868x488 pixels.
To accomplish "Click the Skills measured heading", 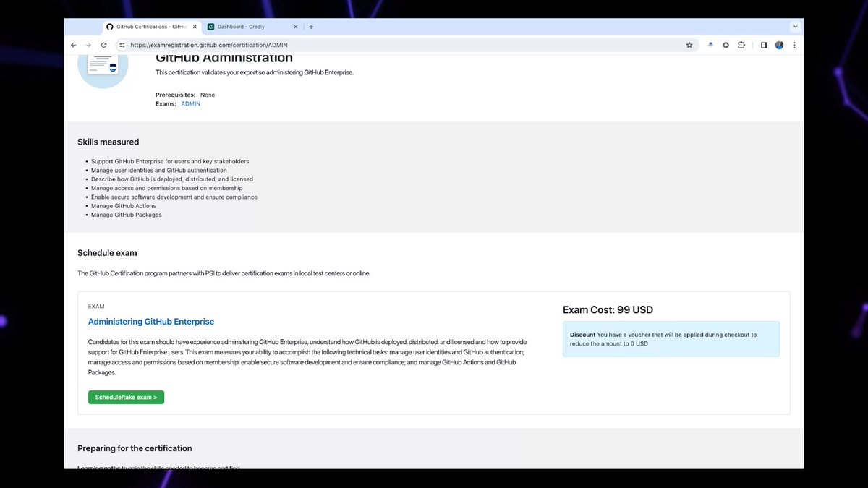I will [108, 142].
